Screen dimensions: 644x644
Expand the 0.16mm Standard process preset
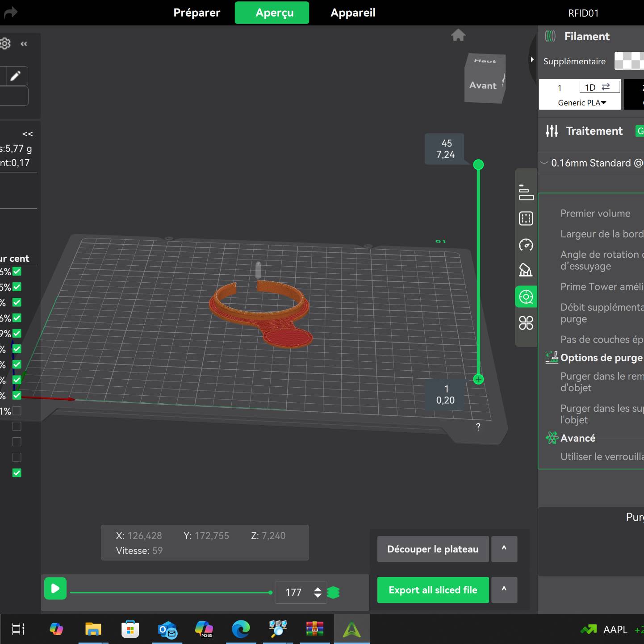pos(590,163)
